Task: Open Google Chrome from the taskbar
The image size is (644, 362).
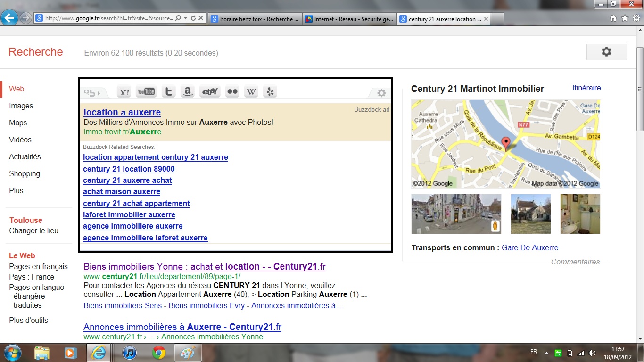Action: [158, 353]
